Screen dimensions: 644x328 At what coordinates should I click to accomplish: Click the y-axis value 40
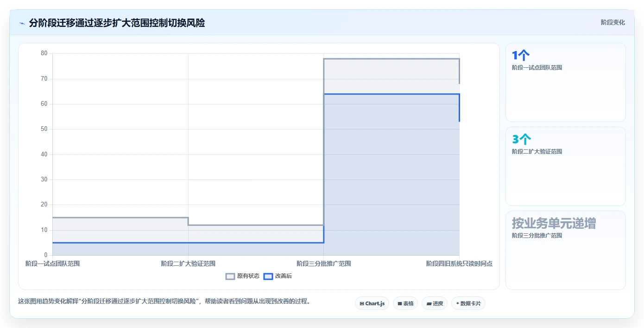click(x=44, y=154)
